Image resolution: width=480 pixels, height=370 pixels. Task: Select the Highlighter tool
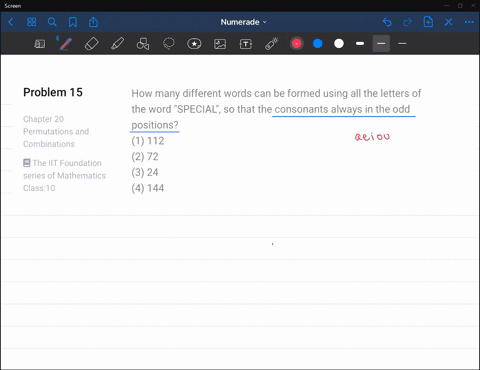117,44
